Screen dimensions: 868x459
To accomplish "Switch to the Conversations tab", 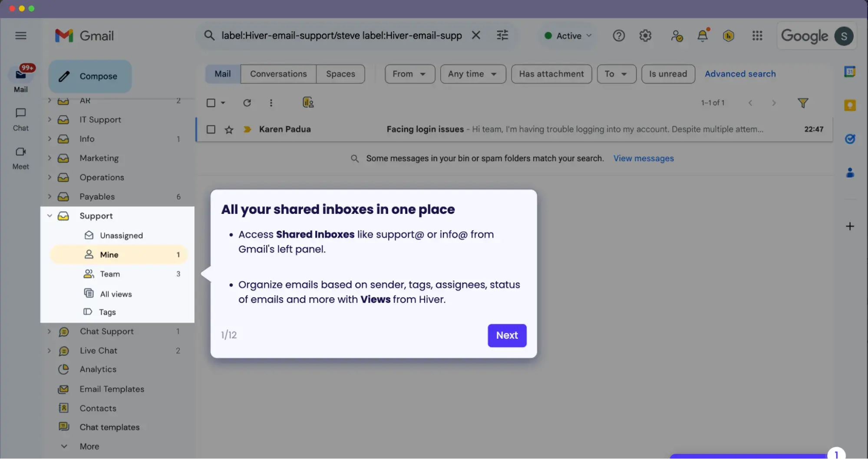I will pyautogui.click(x=278, y=74).
